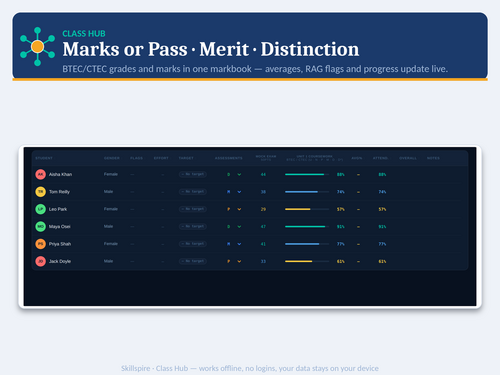Click the Class Hub network logo icon
Screen dimensions: 500x375
click(x=37, y=47)
